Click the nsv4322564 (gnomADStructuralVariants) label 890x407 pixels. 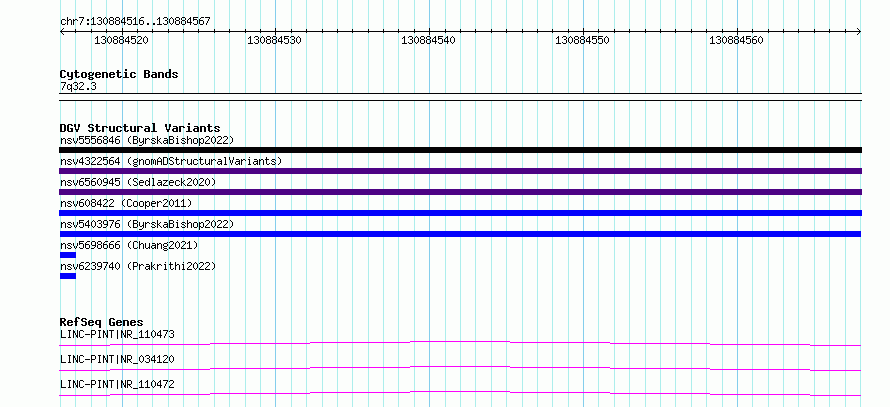[171, 161]
